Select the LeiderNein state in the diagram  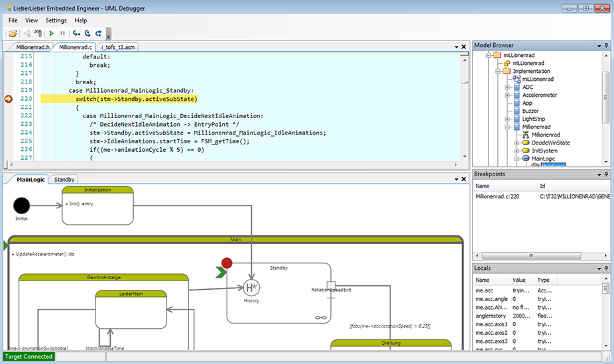point(131,309)
